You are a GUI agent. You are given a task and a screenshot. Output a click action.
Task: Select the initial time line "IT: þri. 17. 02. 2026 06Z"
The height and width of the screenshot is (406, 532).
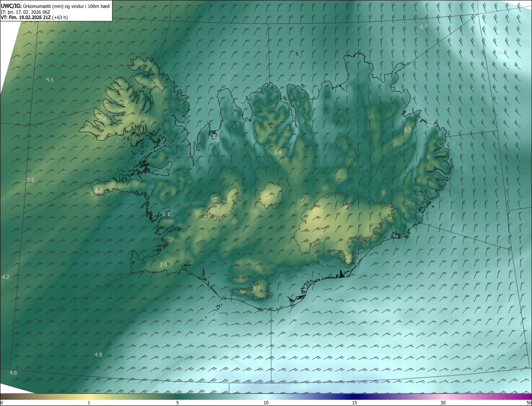[26, 12]
